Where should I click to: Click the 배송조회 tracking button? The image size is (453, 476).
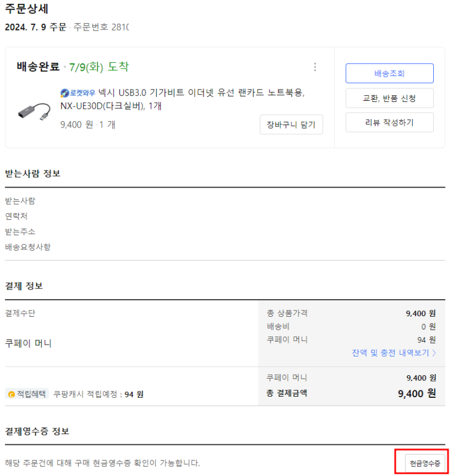click(389, 73)
